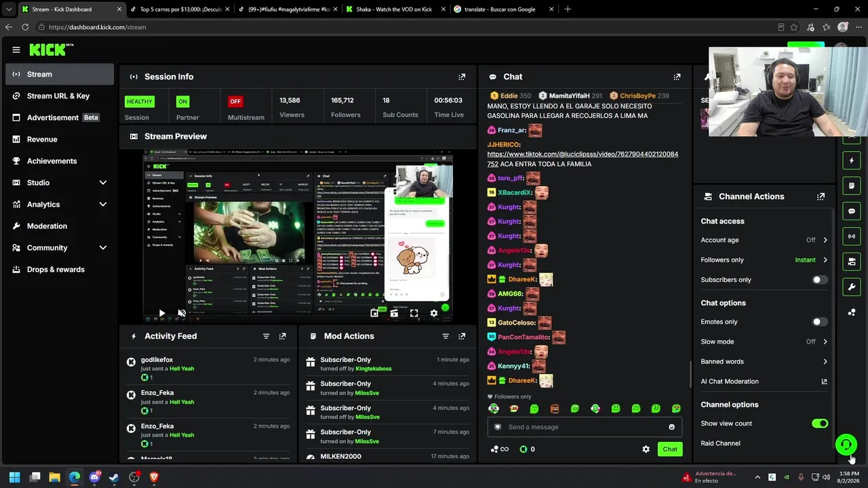
Task: Open chat settings gear
Action: tap(646, 449)
